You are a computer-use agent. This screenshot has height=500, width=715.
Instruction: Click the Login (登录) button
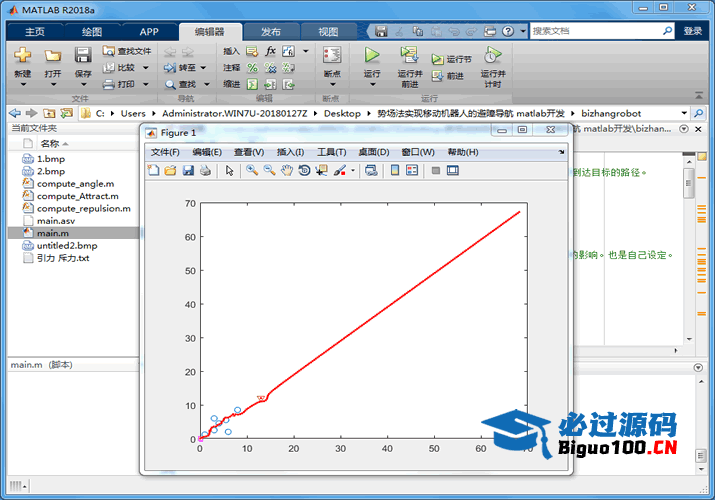click(x=693, y=31)
